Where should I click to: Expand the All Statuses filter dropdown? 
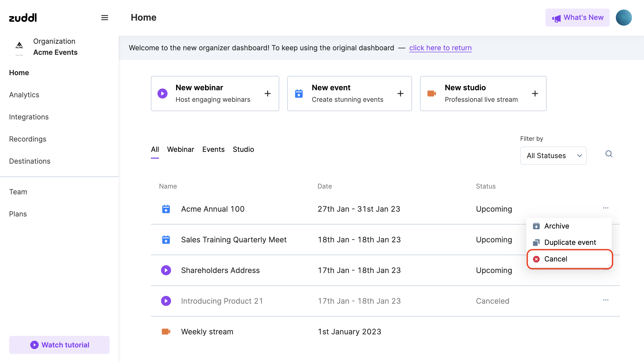(x=553, y=156)
